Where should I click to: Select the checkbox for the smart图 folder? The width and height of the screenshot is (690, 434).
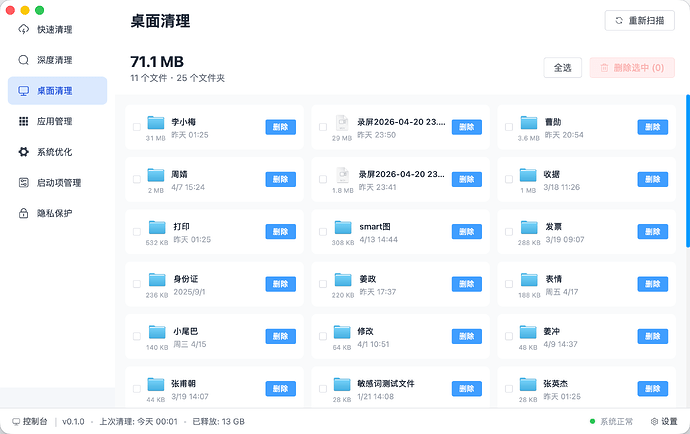point(323,231)
